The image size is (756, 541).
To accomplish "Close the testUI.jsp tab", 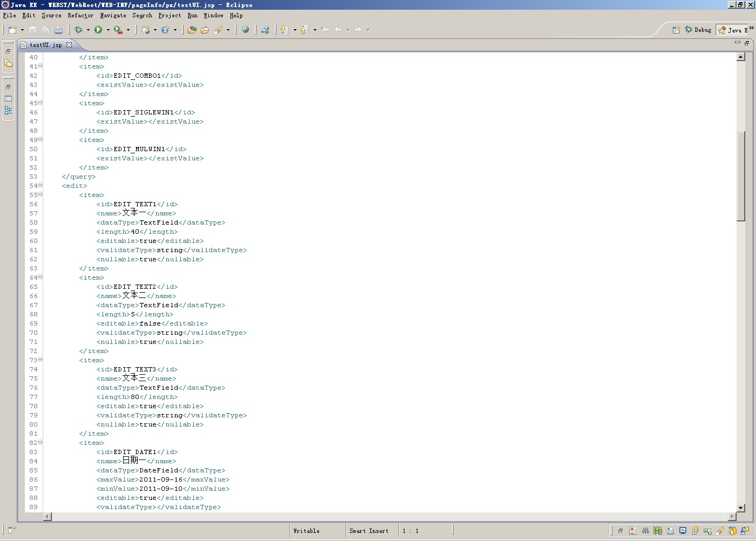I will pyautogui.click(x=69, y=45).
